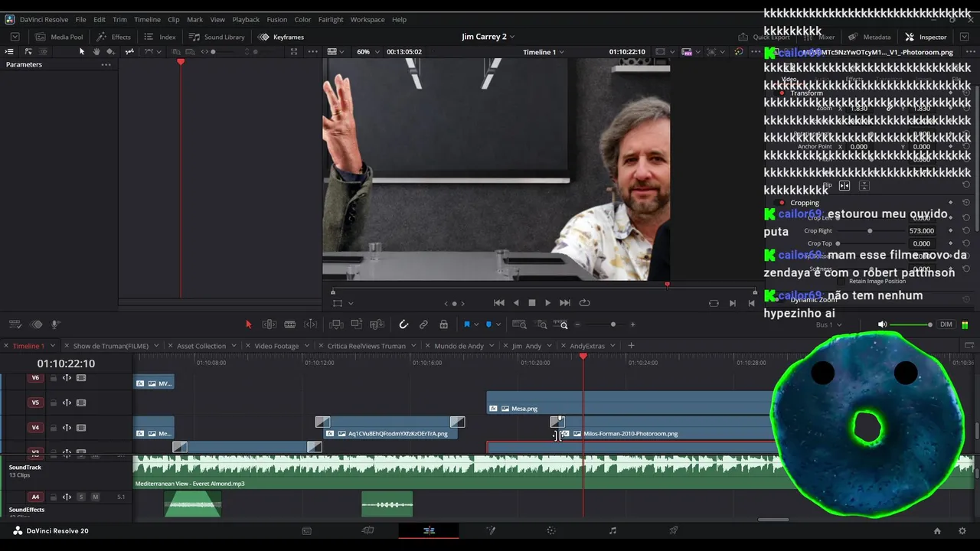This screenshot has width=980, height=551.
Task: Click the Insert Clip edit icon
Action: tap(336, 324)
